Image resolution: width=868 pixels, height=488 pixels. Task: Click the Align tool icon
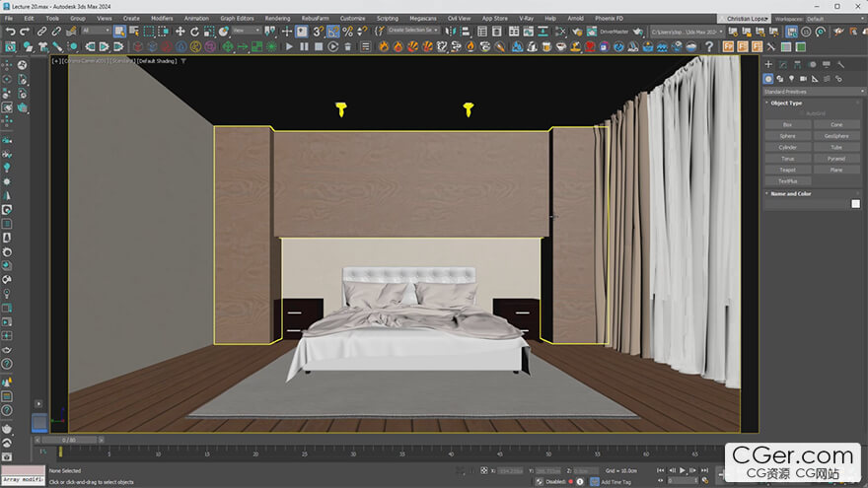coord(465,32)
